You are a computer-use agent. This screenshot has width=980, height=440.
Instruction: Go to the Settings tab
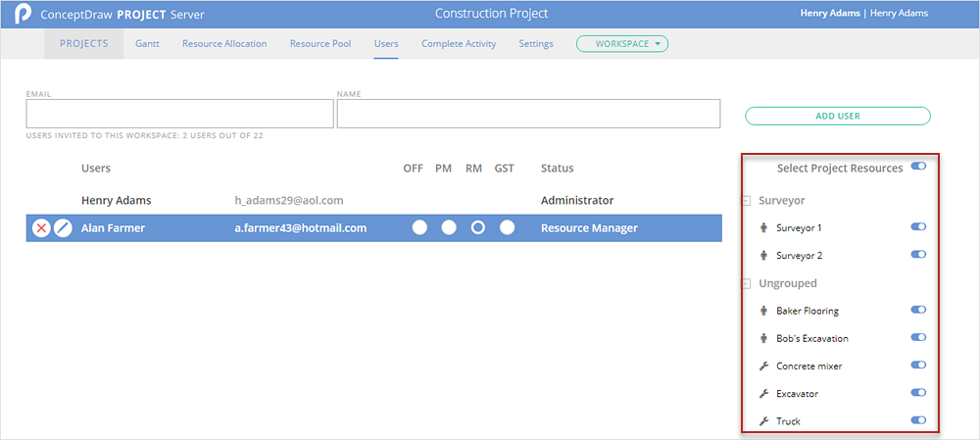(536, 44)
